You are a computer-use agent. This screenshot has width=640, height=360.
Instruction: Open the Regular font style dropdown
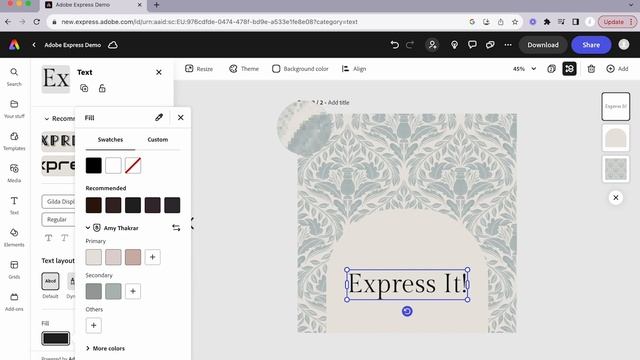[58, 220]
